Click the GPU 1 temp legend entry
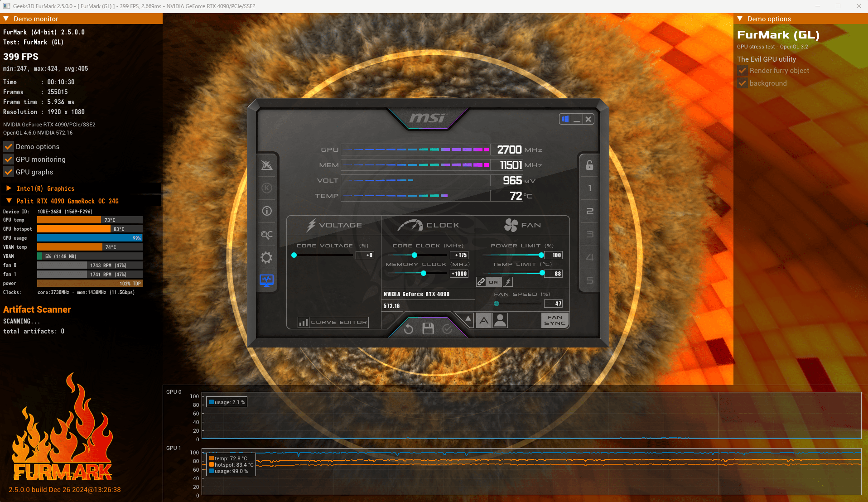This screenshot has height=502, width=868. pyautogui.click(x=228, y=459)
